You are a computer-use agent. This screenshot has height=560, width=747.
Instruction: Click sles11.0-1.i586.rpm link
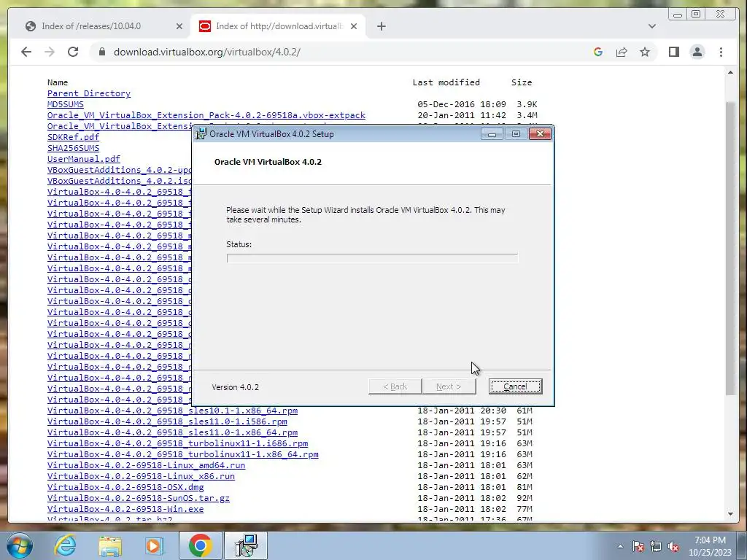coord(167,421)
